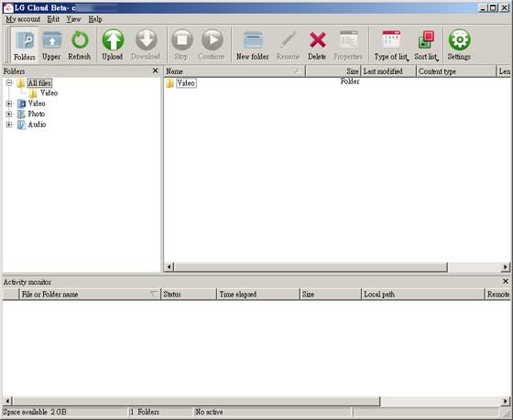This screenshot has height=420, width=513.
Task: Open Help menu
Action: [x=95, y=19]
